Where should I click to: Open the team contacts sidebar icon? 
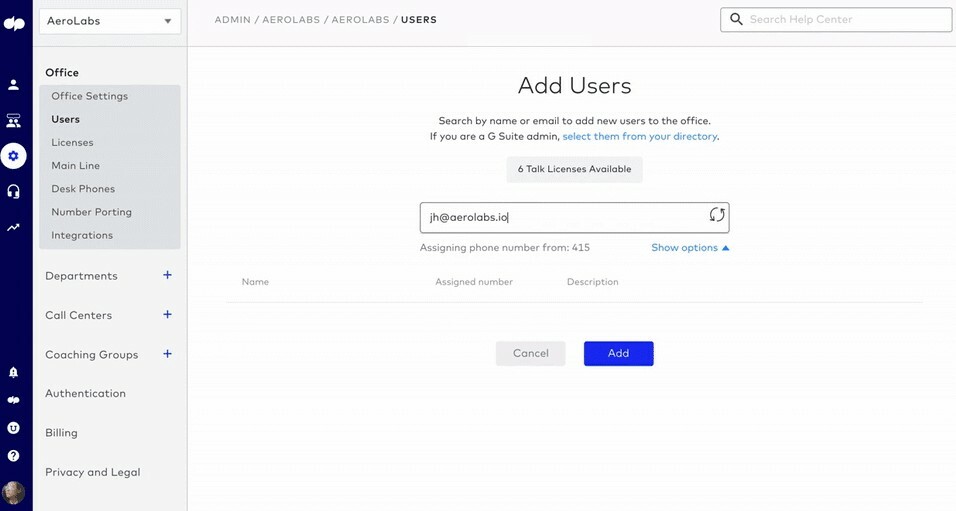pyautogui.click(x=13, y=120)
